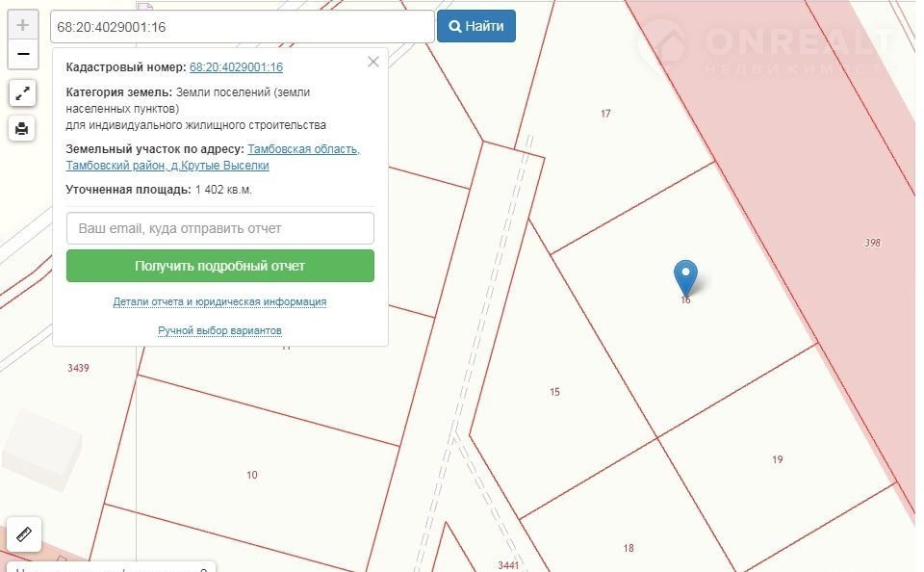This screenshot has height=572, width=924.
Task: Open Ручной выбор вариантов link
Action: [x=219, y=330]
